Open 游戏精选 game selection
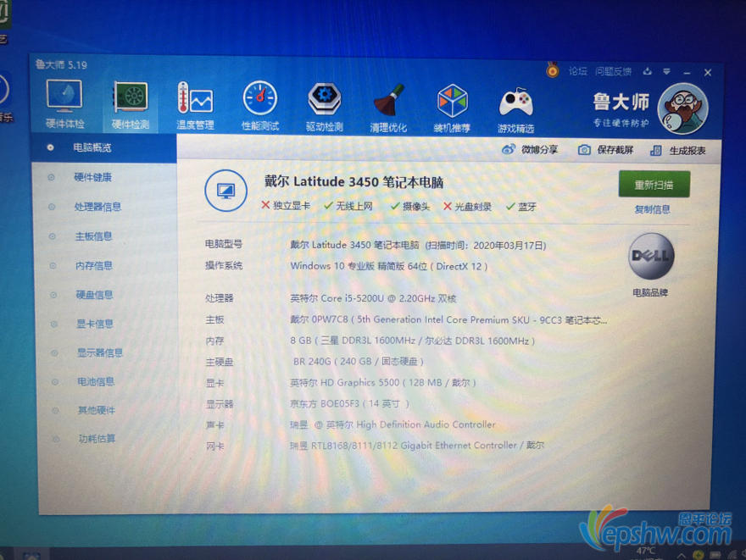This screenshot has width=746, height=560. click(515, 108)
